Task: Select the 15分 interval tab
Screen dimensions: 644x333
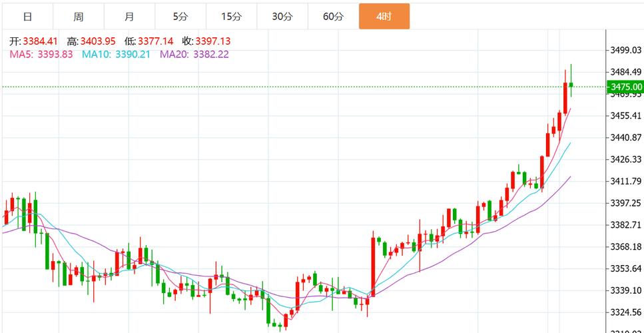Action: 231,17
